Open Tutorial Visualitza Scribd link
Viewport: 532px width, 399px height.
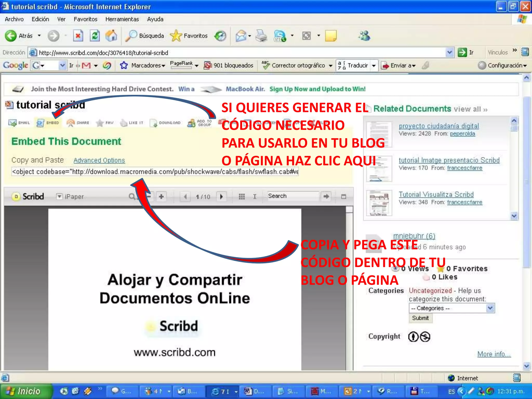click(x=436, y=194)
